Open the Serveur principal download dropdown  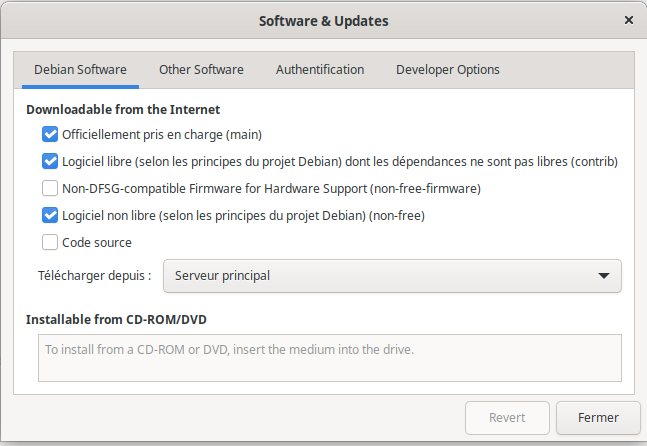[392, 276]
